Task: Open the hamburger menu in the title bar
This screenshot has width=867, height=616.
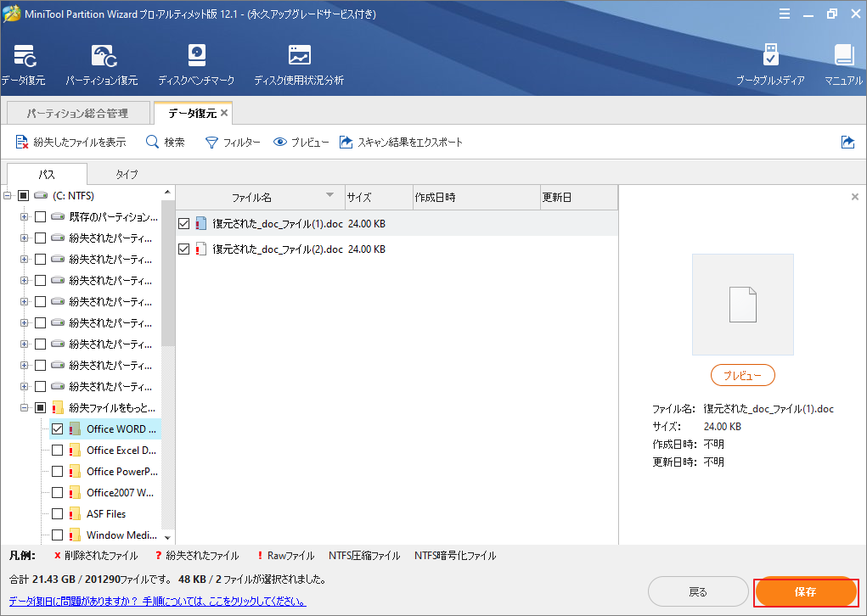Action: pos(785,14)
